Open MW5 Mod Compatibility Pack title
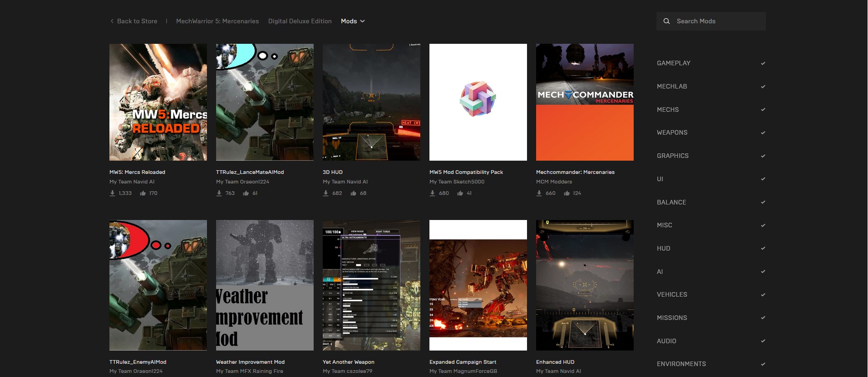Viewport: 868px width, 377px height. [x=466, y=172]
